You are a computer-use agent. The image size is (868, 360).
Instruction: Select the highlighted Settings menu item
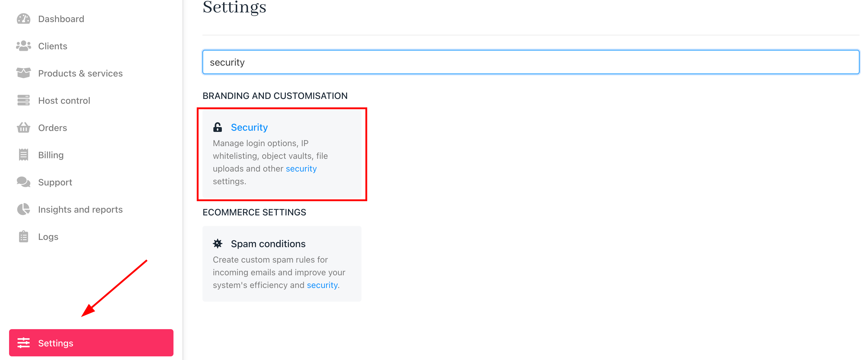click(91, 343)
